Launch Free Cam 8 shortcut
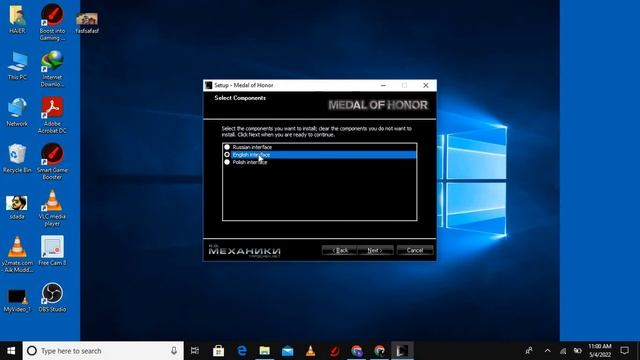 pyautogui.click(x=52, y=251)
